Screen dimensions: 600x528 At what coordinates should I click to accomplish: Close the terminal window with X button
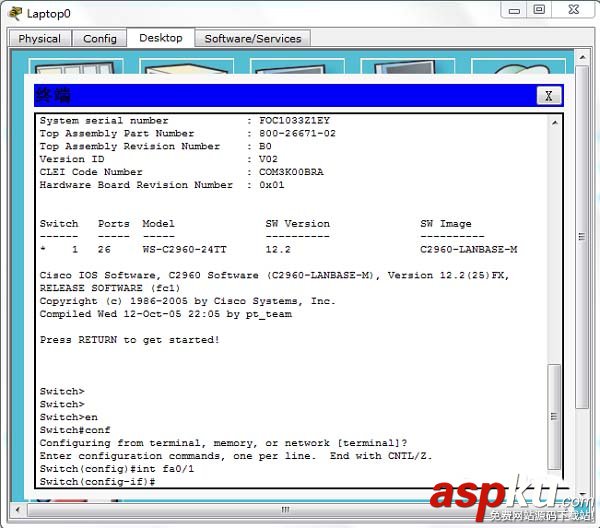click(x=549, y=96)
